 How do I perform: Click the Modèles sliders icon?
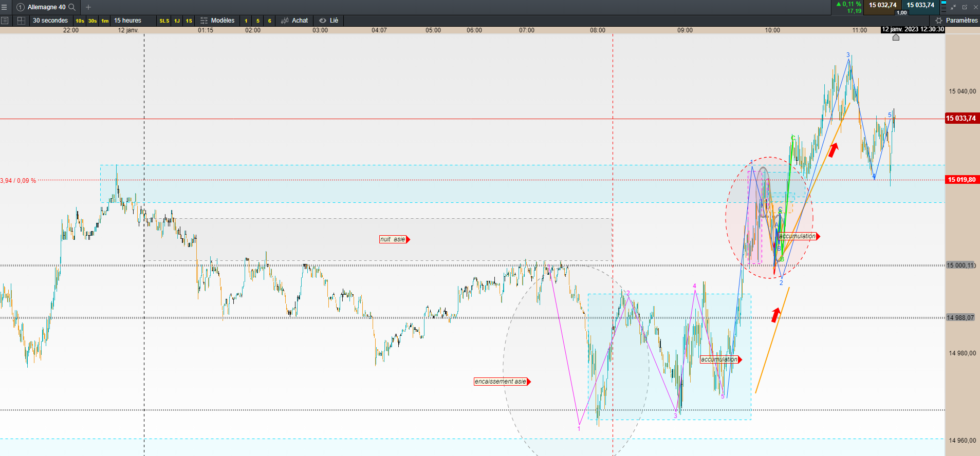coord(204,21)
